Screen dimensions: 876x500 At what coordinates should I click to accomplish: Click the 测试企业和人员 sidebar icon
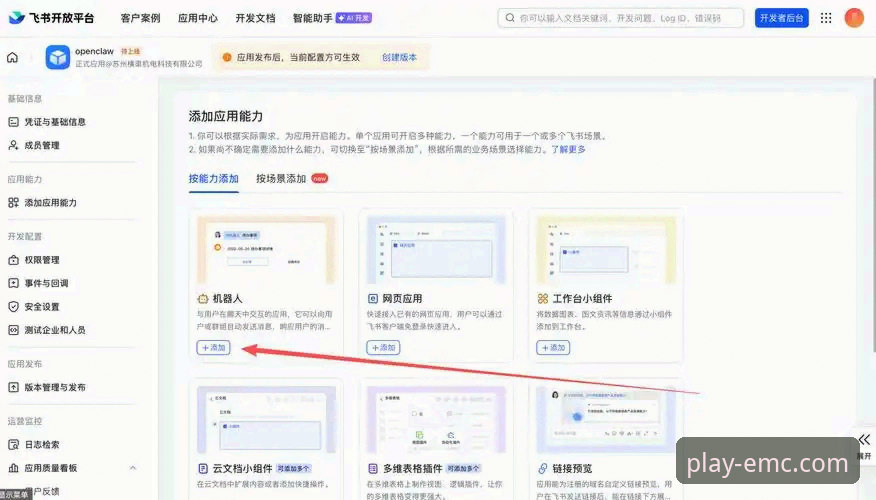pyautogui.click(x=13, y=330)
